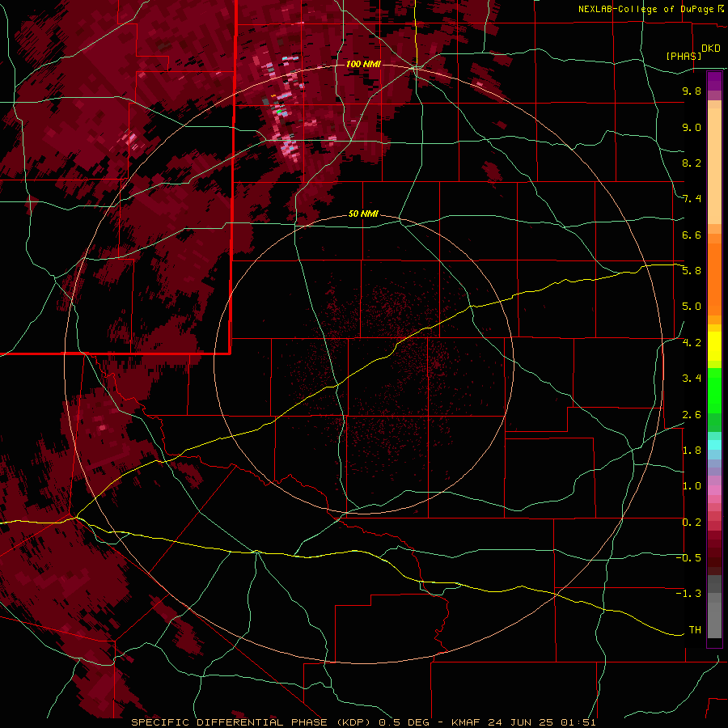This screenshot has height=728, width=728.
Task: Click the 7.4 value on the color scale
Action: point(692,199)
